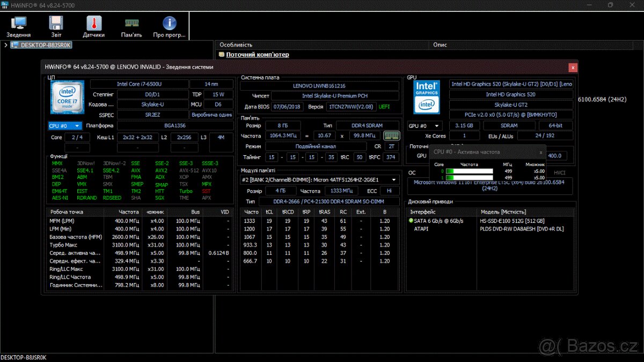The image size is (644, 362).
Task: Click the Intel Core i7 logo
Action: tap(67, 97)
